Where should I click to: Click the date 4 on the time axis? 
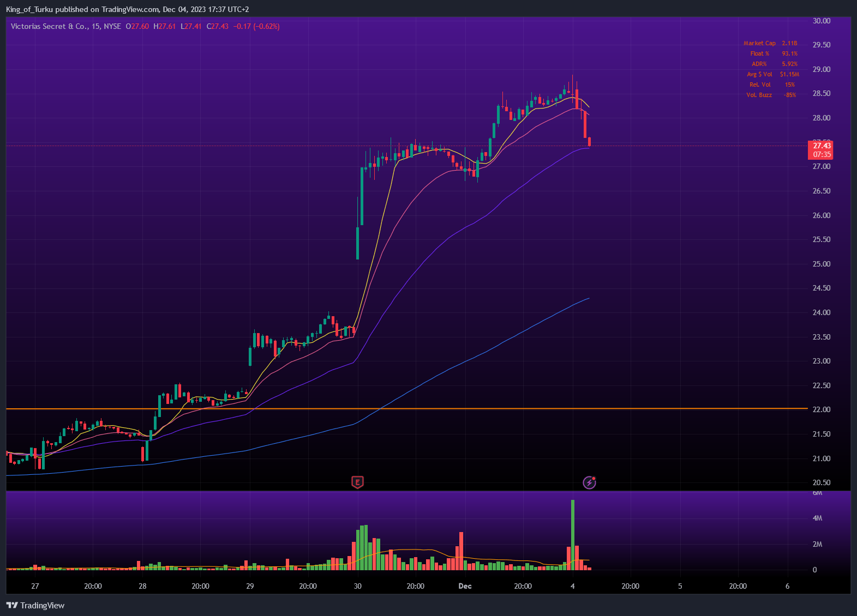[x=572, y=586]
